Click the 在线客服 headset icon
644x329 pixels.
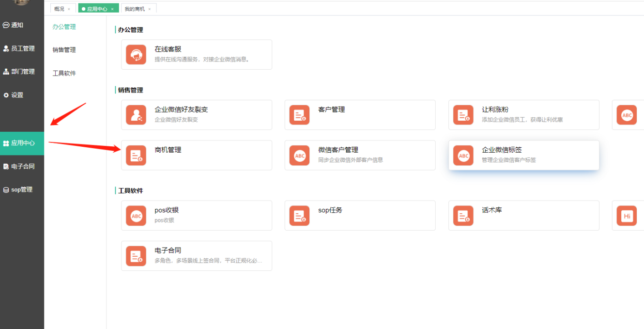(136, 55)
